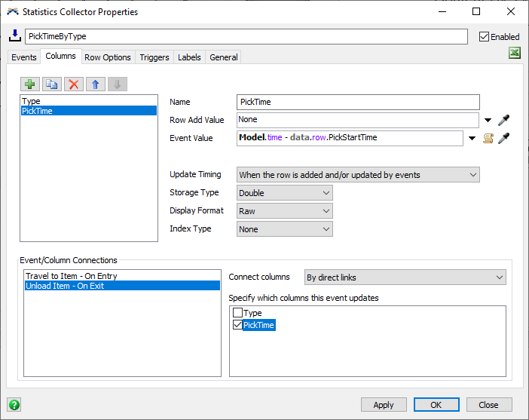Image resolution: width=529 pixels, height=420 pixels.
Task: Click the red X delete column icon
Action: pos(74,84)
